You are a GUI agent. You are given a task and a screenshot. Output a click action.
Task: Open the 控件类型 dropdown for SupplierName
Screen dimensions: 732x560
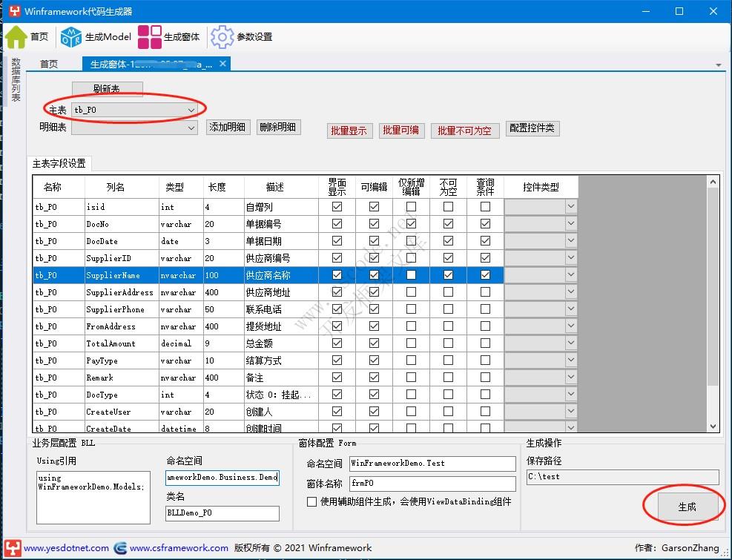coord(570,274)
